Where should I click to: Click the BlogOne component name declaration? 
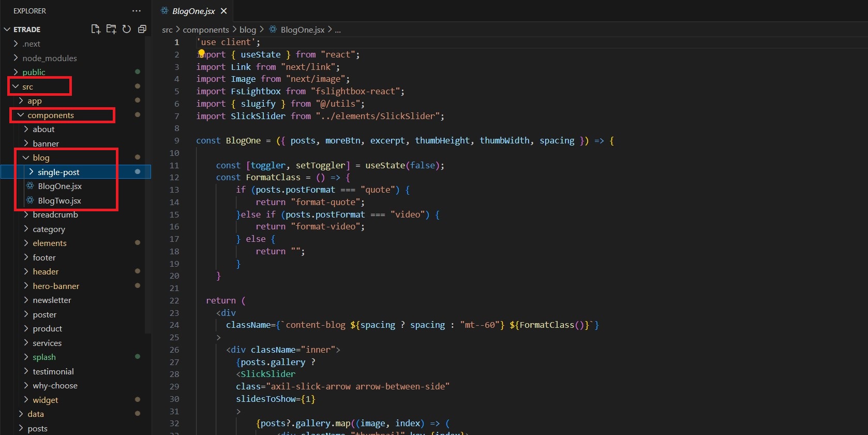point(243,140)
